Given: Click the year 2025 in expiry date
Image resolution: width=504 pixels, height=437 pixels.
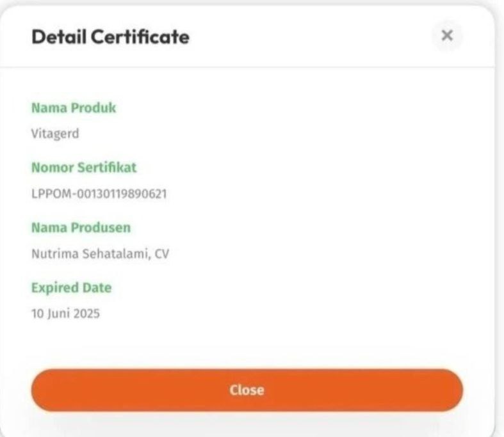Looking at the screenshot, I should coord(86,314).
